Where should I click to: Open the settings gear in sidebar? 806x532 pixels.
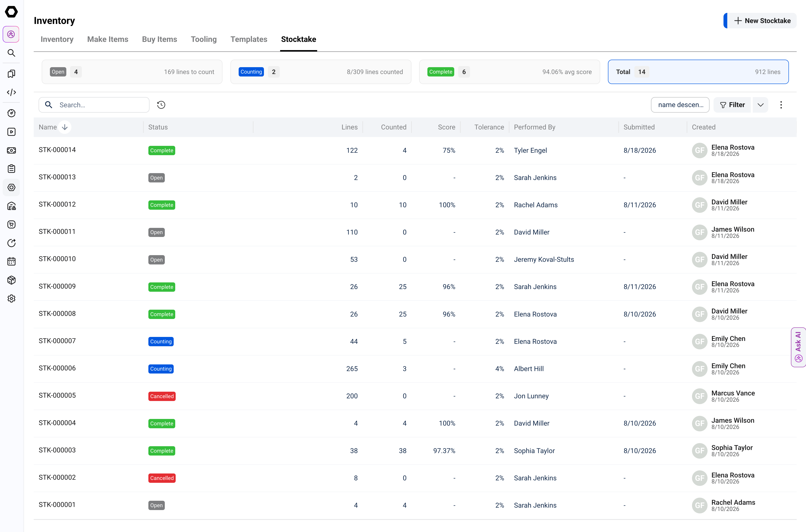[x=12, y=299]
